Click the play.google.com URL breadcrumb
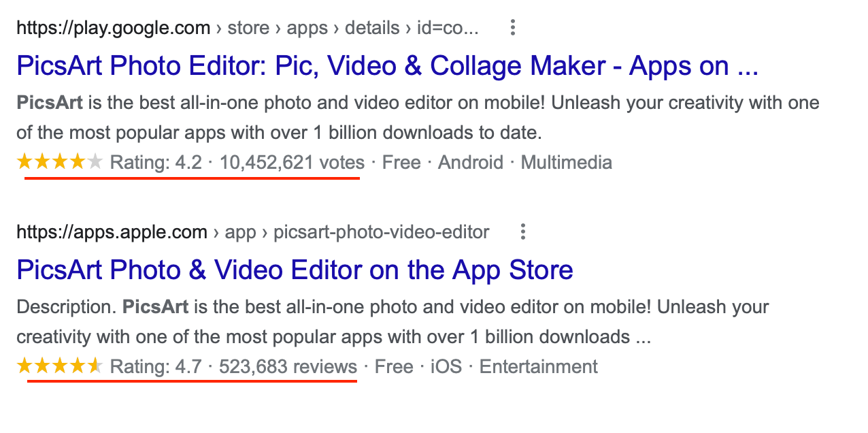The image size is (868, 433). 114,28
